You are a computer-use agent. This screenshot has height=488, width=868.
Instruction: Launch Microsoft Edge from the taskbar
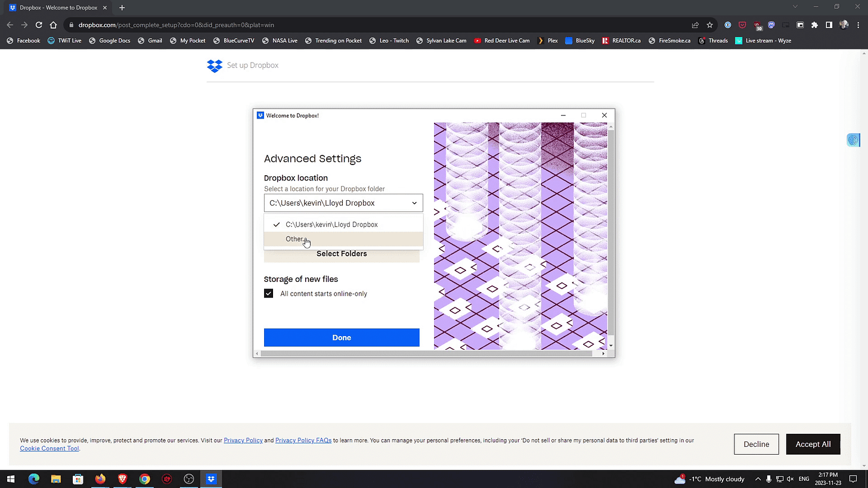click(33, 479)
